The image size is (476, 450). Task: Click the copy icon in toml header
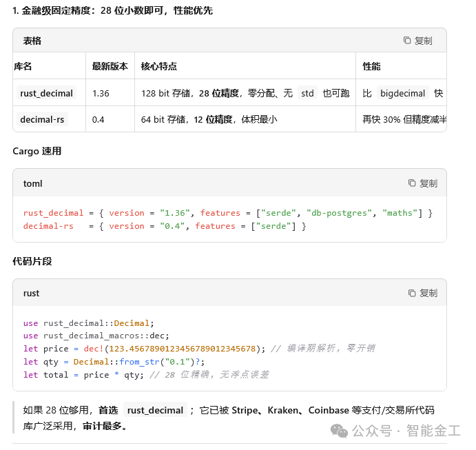click(x=412, y=183)
